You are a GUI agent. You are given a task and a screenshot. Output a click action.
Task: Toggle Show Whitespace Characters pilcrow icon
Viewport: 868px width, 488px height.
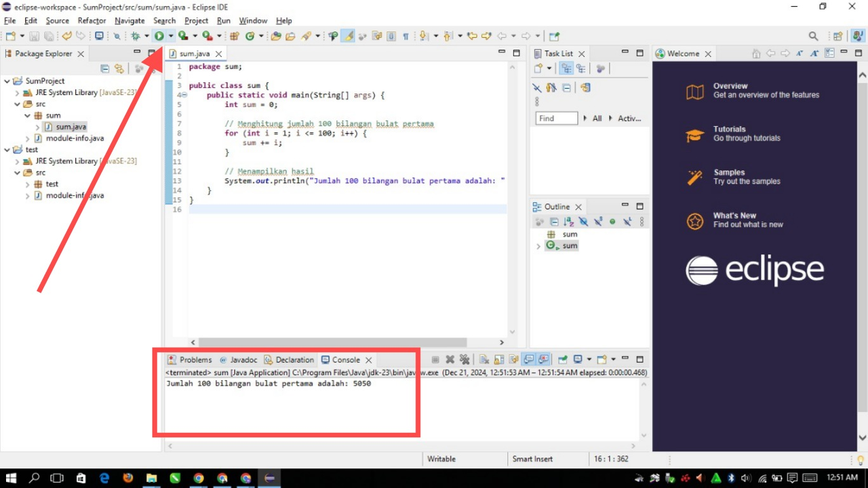point(406,36)
